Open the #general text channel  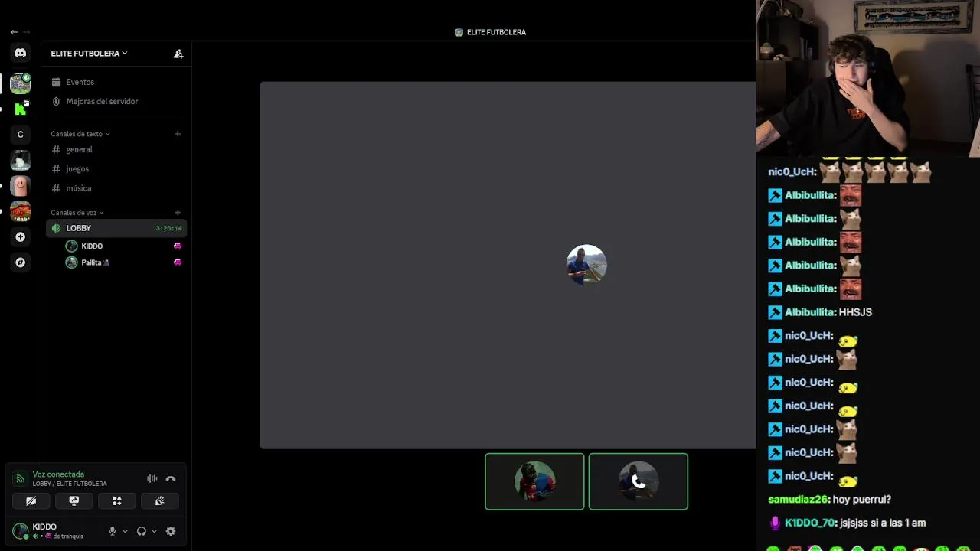[116, 150]
